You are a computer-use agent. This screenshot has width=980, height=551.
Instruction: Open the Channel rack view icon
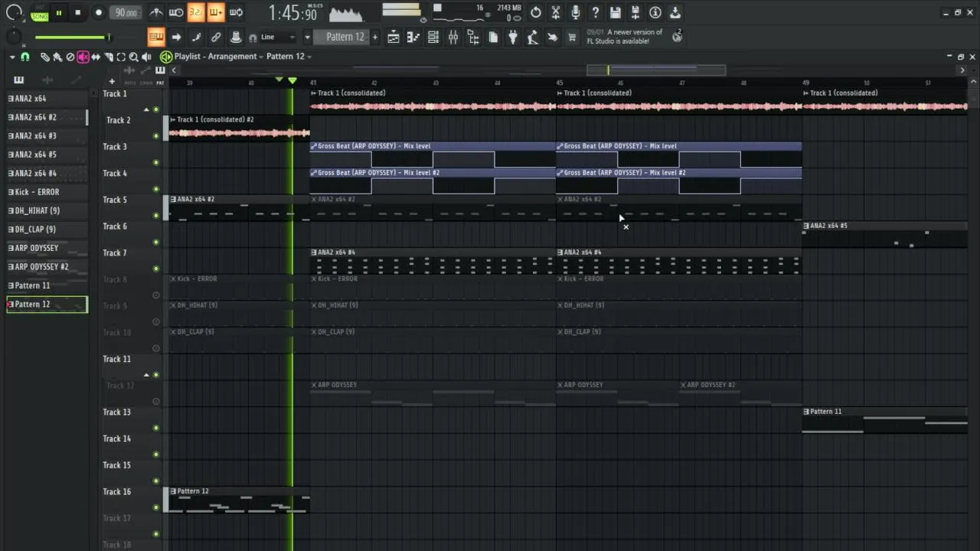pos(433,37)
